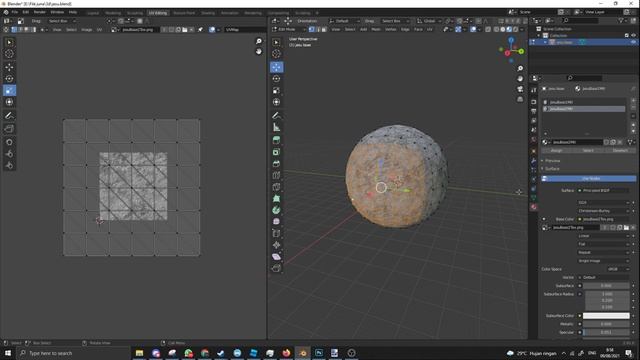Toggle camera view in the 3D viewport

pos(520,89)
